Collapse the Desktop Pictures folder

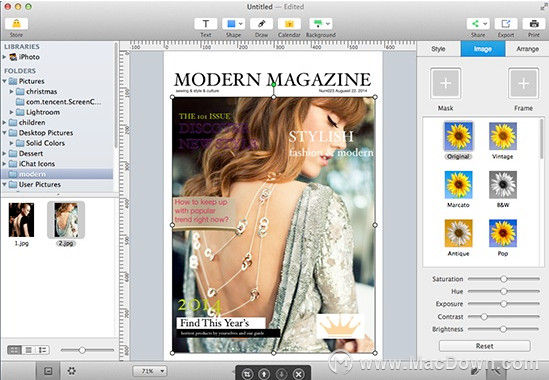[x=4, y=133]
